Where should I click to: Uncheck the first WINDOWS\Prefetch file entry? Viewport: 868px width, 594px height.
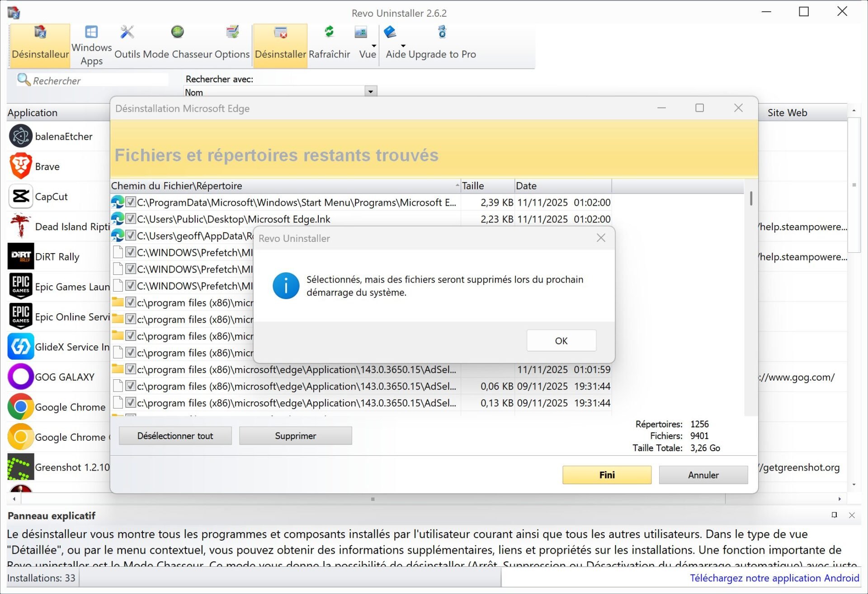pyautogui.click(x=131, y=252)
